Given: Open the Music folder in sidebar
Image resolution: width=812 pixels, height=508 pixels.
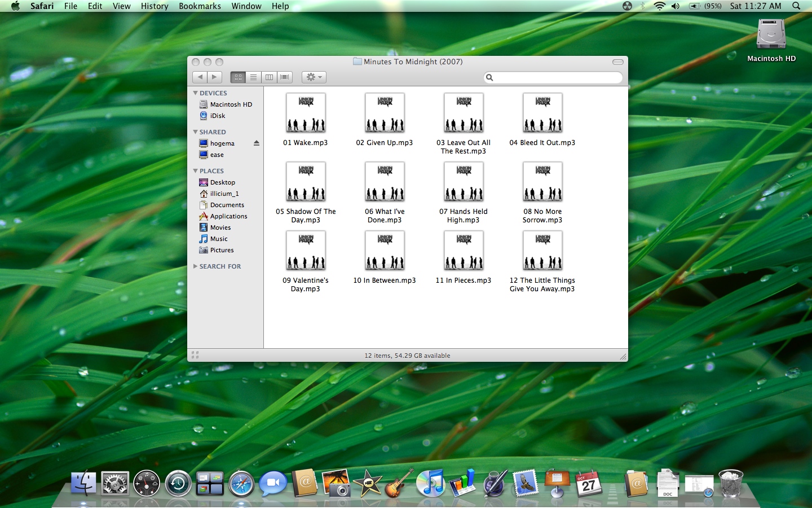Looking at the screenshot, I should (x=219, y=239).
